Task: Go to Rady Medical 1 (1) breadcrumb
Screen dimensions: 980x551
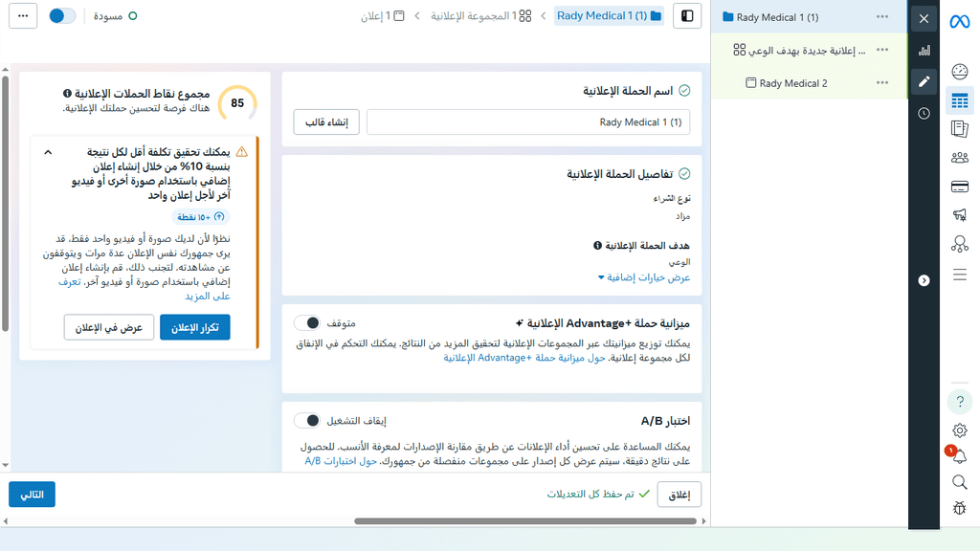Action: pyautogui.click(x=609, y=16)
